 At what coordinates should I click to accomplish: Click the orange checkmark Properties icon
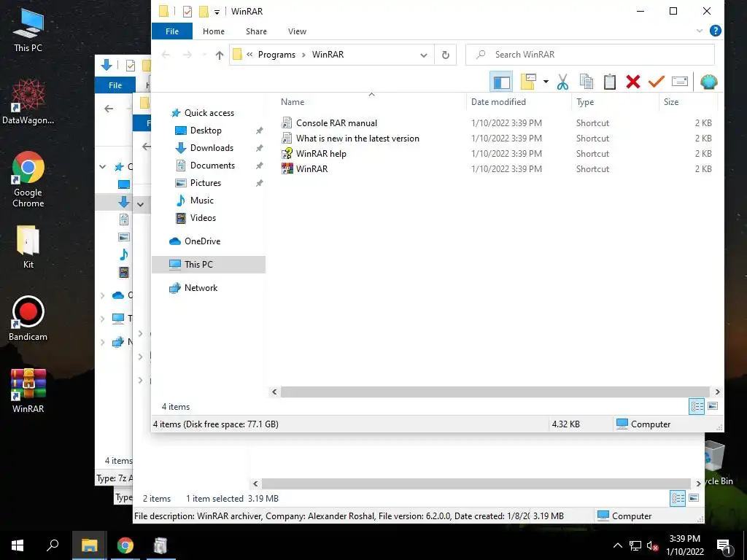(656, 82)
